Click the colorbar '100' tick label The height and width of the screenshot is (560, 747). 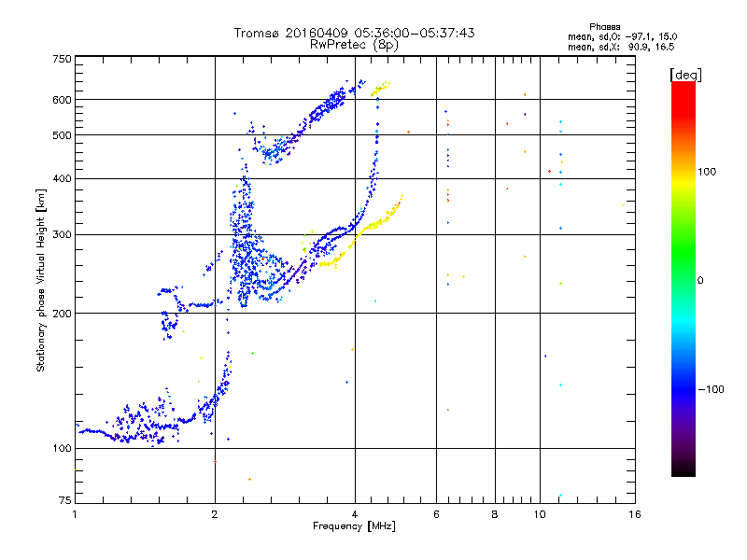pyautogui.click(x=707, y=172)
